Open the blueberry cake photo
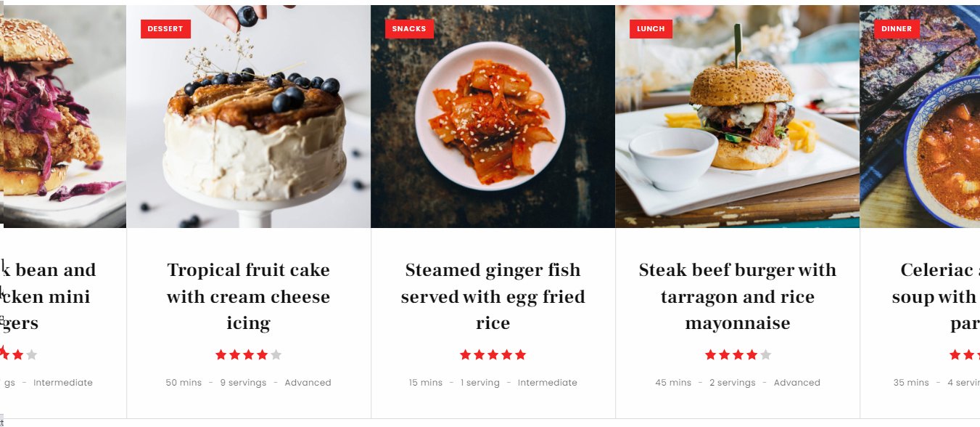 click(249, 116)
